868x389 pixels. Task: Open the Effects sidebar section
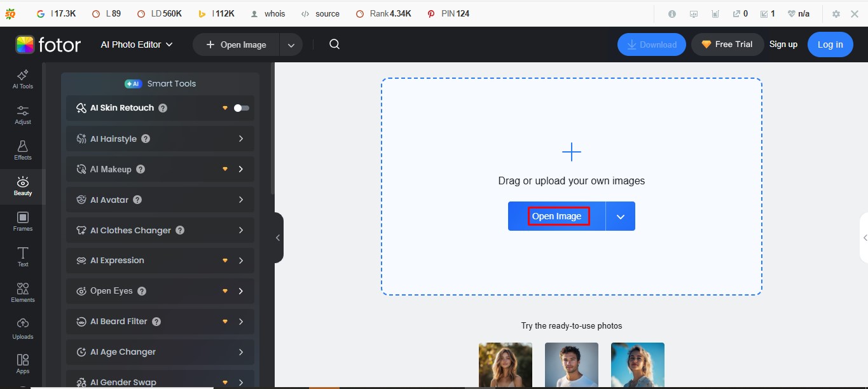(x=22, y=150)
